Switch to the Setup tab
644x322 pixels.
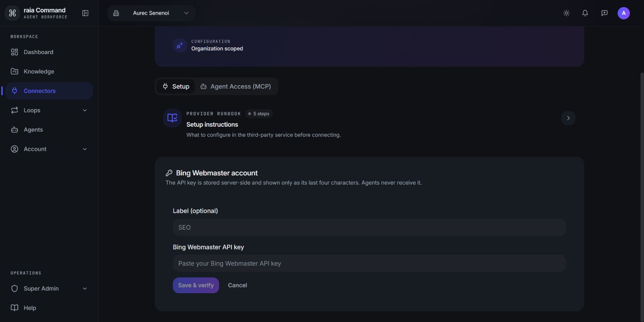176,86
